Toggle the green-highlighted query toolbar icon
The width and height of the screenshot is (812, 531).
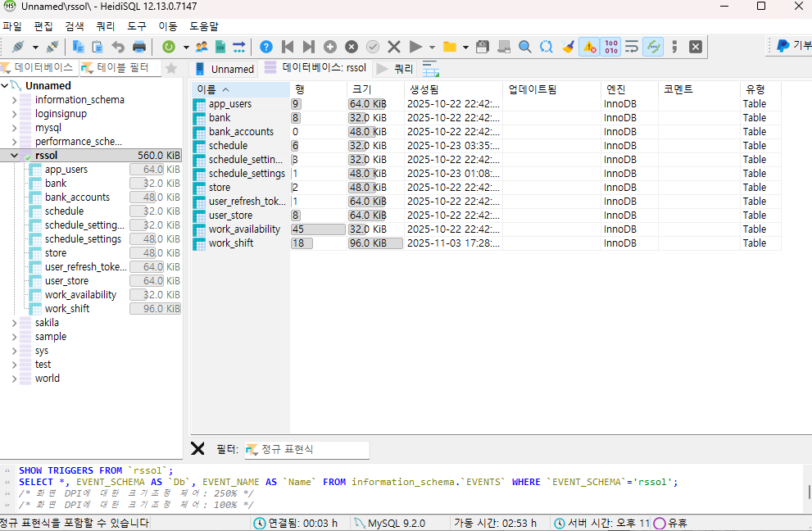pyautogui.click(x=654, y=47)
